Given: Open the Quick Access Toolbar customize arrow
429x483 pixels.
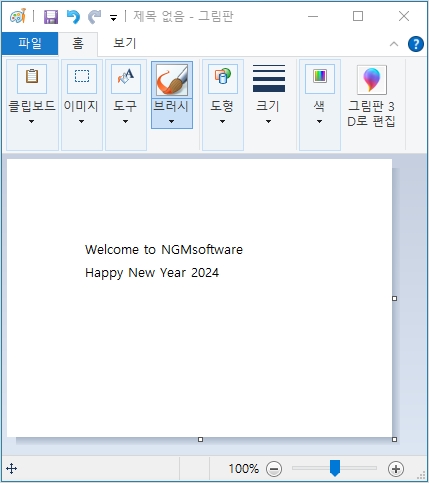Looking at the screenshot, I should tap(114, 18).
